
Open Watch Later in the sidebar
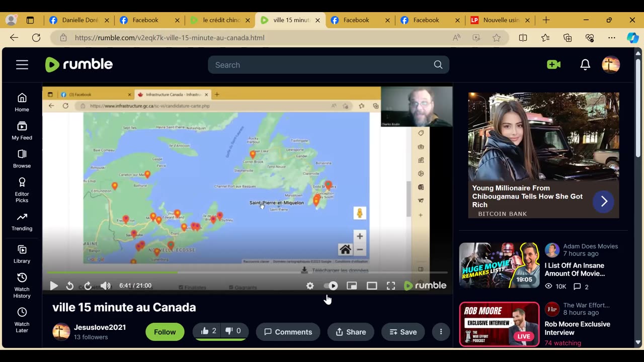[22, 320]
